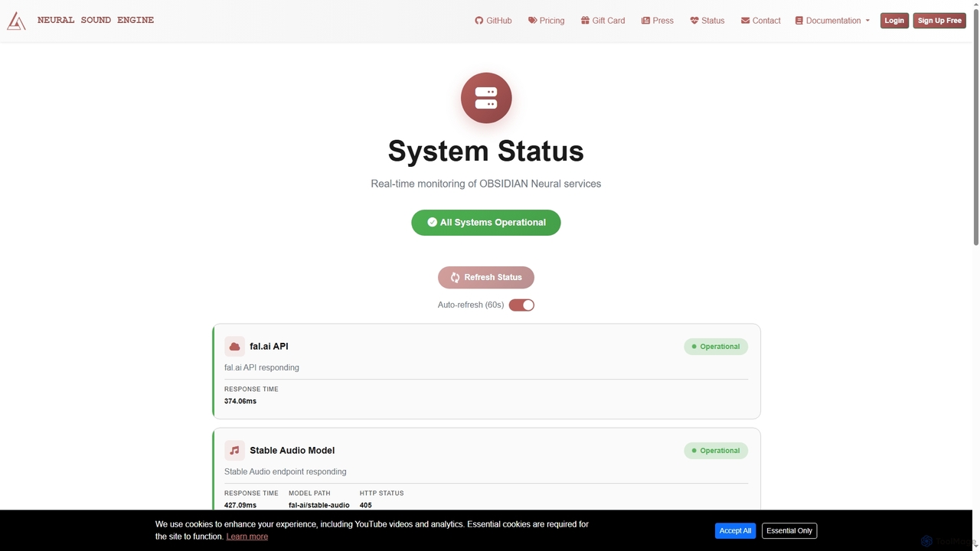Image resolution: width=980 pixels, height=551 pixels.
Task: Click the Stable Audio Model music icon
Action: click(234, 451)
